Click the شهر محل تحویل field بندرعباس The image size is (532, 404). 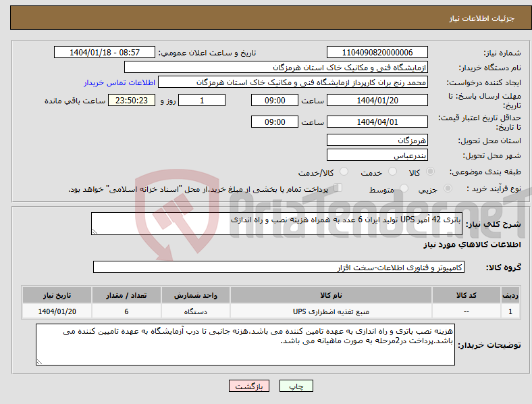point(377,155)
